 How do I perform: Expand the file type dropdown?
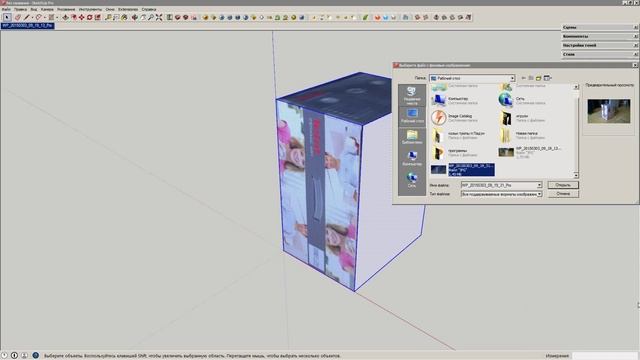[539, 194]
